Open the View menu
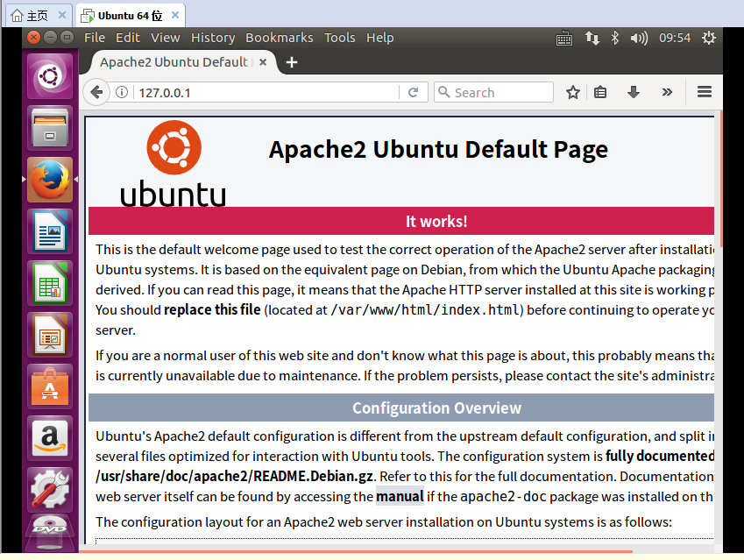This screenshot has height=560, width=744. (x=165, y=38)
